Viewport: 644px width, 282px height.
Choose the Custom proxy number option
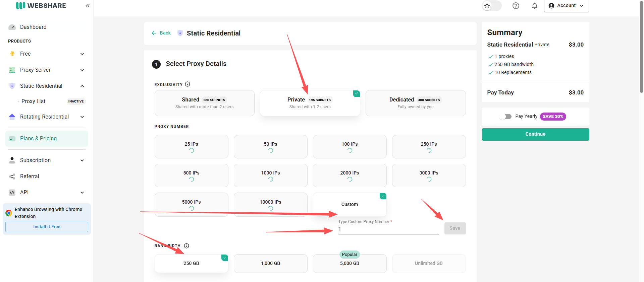pyautogui.click(x=350, y=205)
